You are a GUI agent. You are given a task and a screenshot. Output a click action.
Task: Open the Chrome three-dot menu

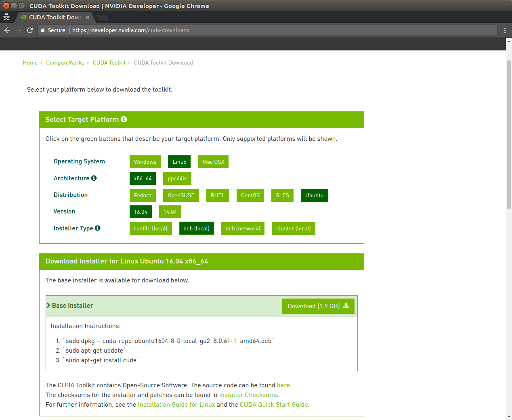(x=505, y=30)
